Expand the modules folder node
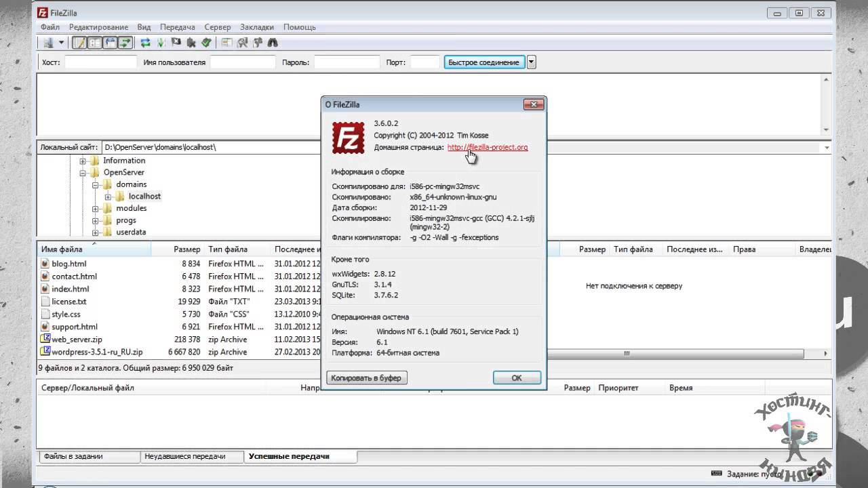The image size is (868, 488). pyautogui.click(x=96, y=209)
